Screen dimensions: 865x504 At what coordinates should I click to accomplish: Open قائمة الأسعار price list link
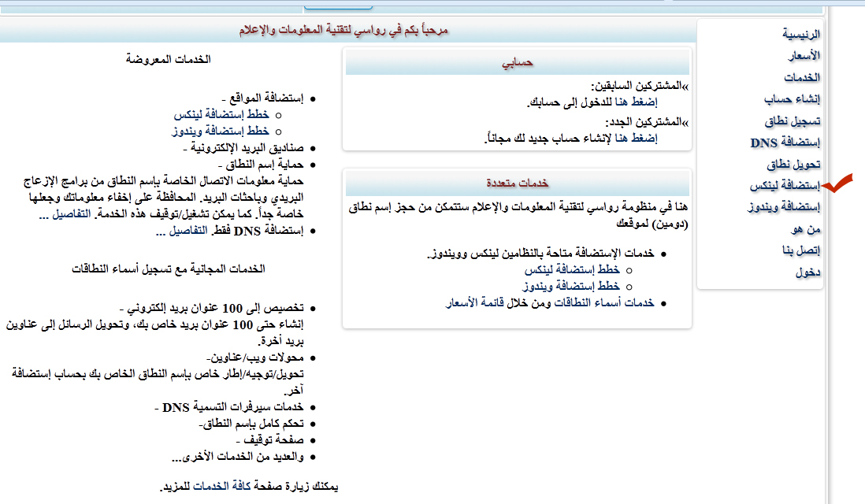click(x=475, y=302)
